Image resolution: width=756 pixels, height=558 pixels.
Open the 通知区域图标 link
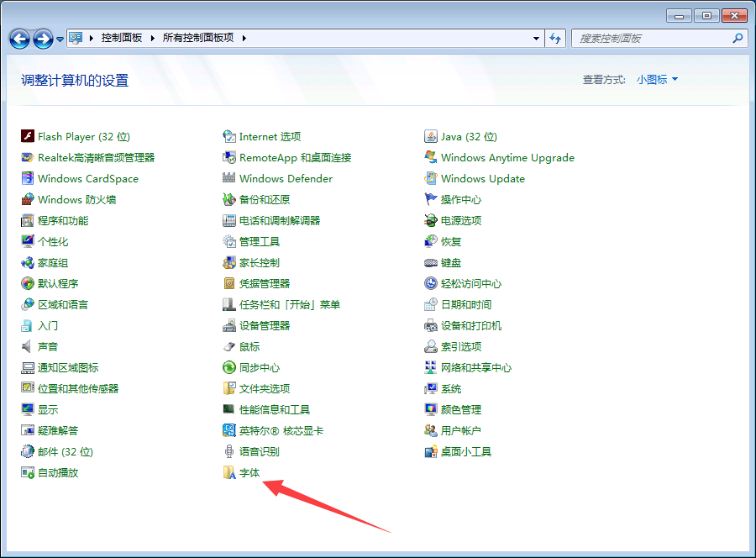pos(68,368)
